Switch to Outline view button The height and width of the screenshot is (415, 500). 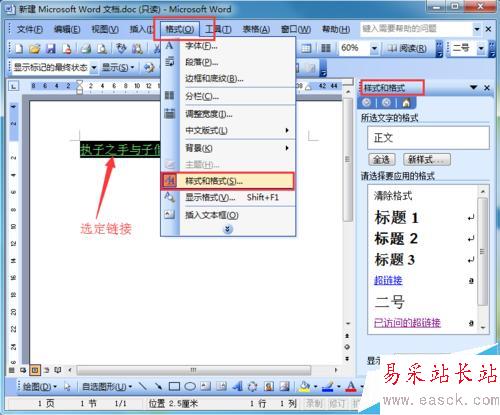point(46,370)
